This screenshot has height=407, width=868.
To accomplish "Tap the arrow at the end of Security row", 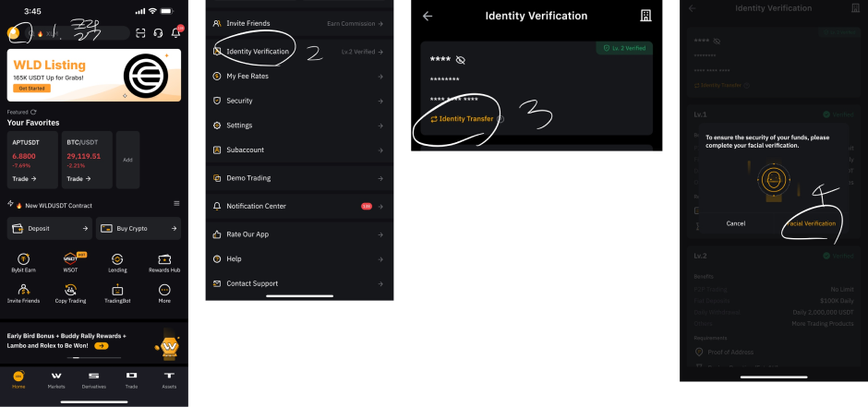I will click(380, 102).
